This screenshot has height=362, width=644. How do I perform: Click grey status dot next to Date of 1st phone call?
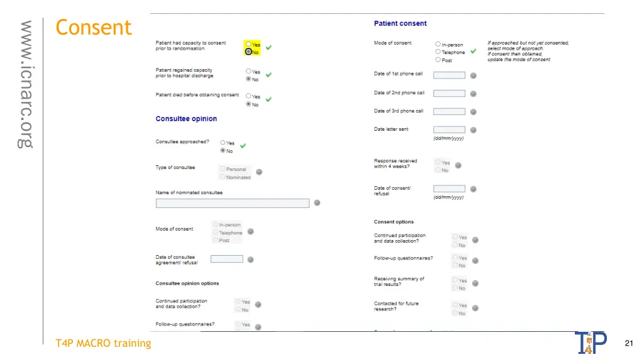click(x=473, y=75)
